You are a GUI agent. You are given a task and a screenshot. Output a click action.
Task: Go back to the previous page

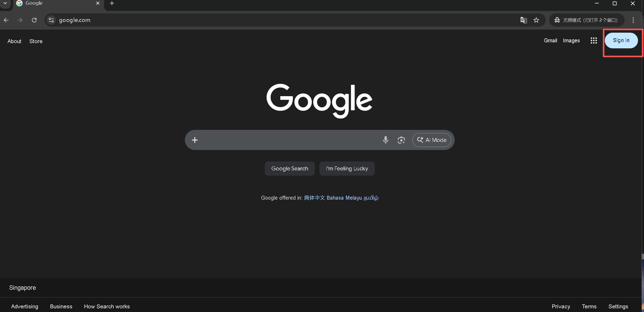pyautogui.click(x=6, y=20)
